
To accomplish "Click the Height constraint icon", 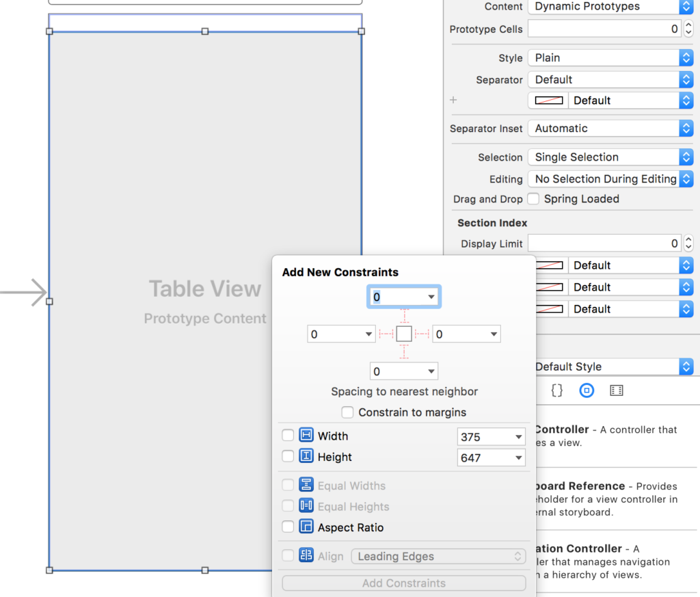I will (306, 457).
